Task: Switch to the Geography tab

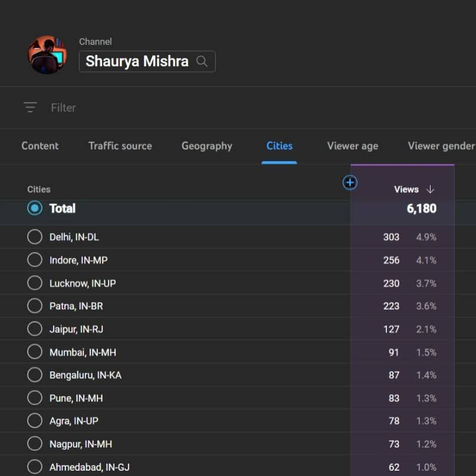Action: [x=207, y=146]
